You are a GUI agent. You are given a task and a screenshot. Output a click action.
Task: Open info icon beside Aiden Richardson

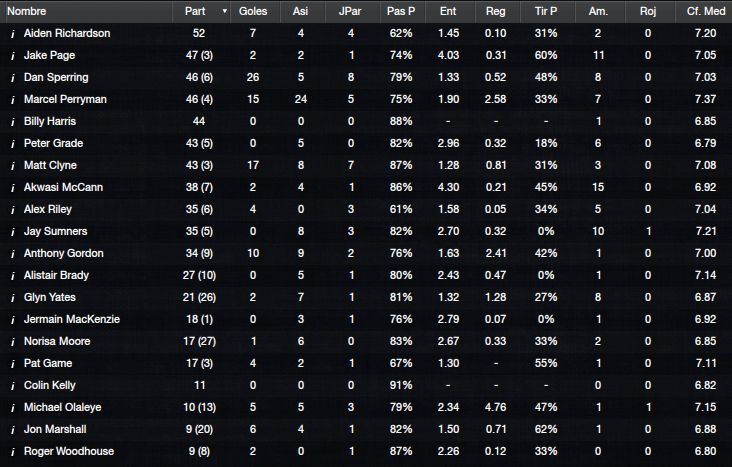tap(13, 34)
